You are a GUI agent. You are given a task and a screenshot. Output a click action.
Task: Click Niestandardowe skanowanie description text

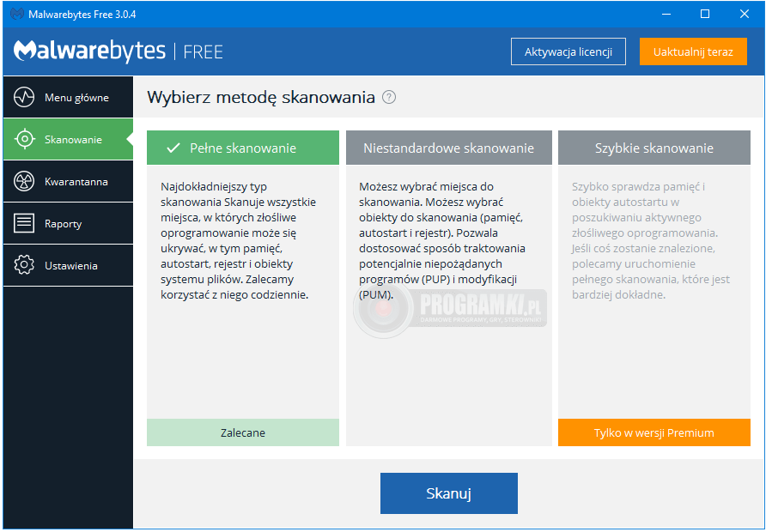(x=442, y=240)
